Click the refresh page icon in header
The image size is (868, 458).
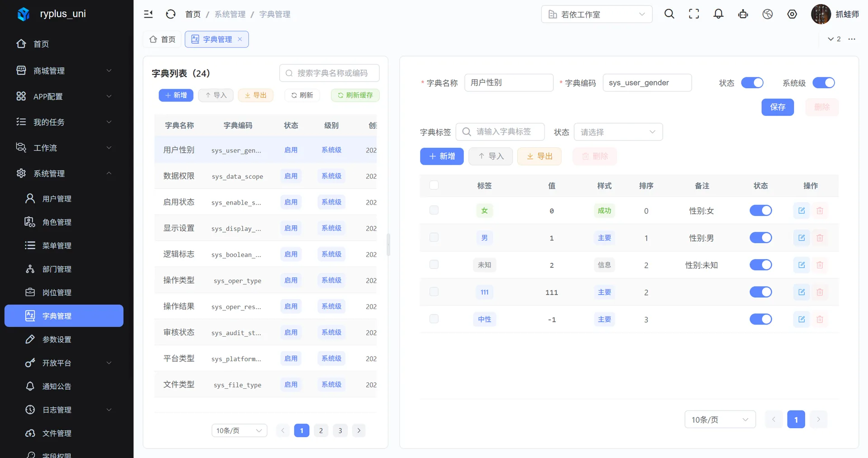tap(170, 14)
